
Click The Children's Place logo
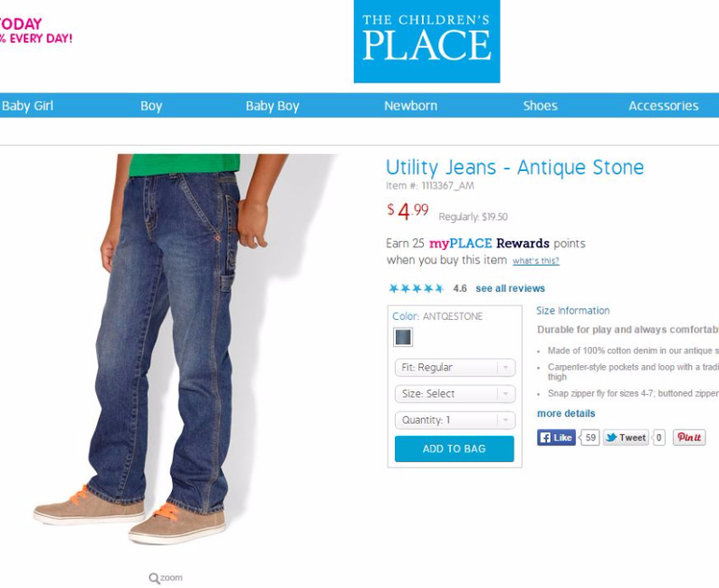(x=427, y=41)
